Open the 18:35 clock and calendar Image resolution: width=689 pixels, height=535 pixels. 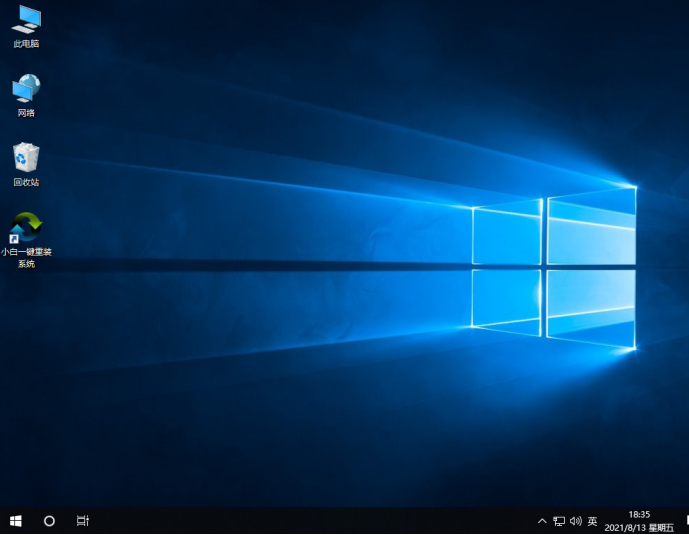tap(639, 521)
